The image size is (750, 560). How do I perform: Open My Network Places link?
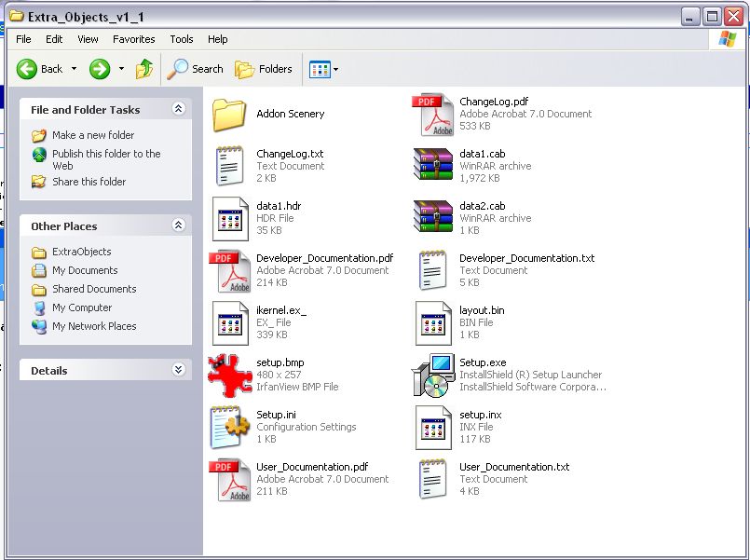(93, 326)
